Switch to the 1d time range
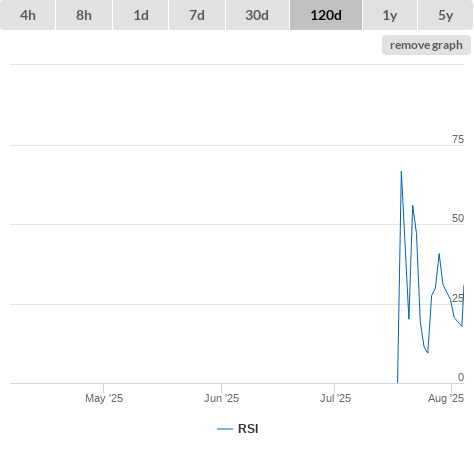 click(x=141, y=15)
